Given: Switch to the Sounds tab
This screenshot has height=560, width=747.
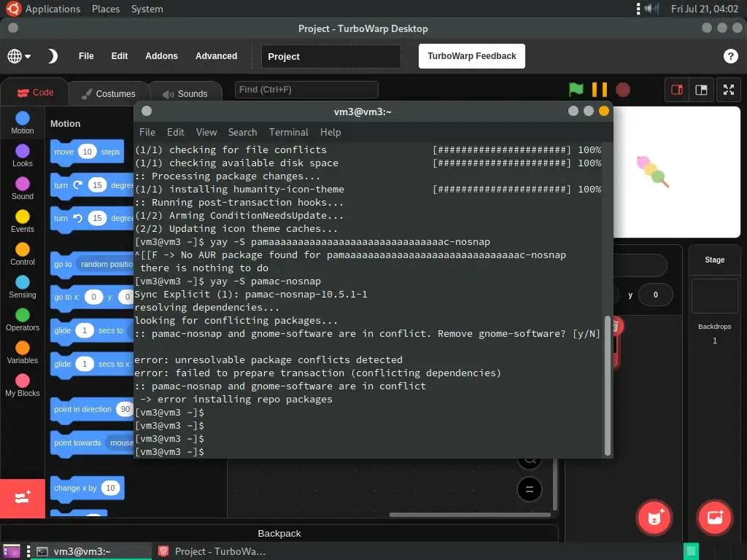Looking at the screenshot, I should pyautogui.click(x=185, y=94).
